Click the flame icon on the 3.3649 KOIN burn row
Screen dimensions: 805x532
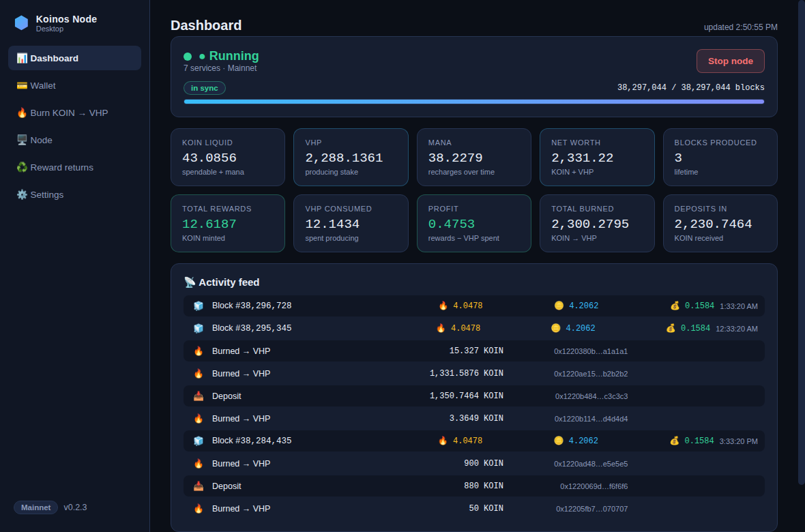(x=198, y=419)
